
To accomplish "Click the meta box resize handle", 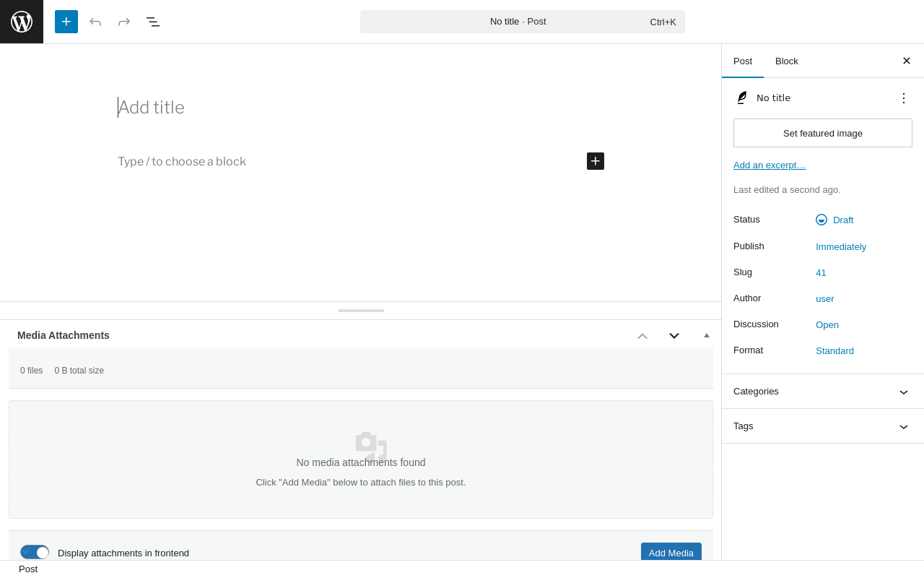I will 361,311.
